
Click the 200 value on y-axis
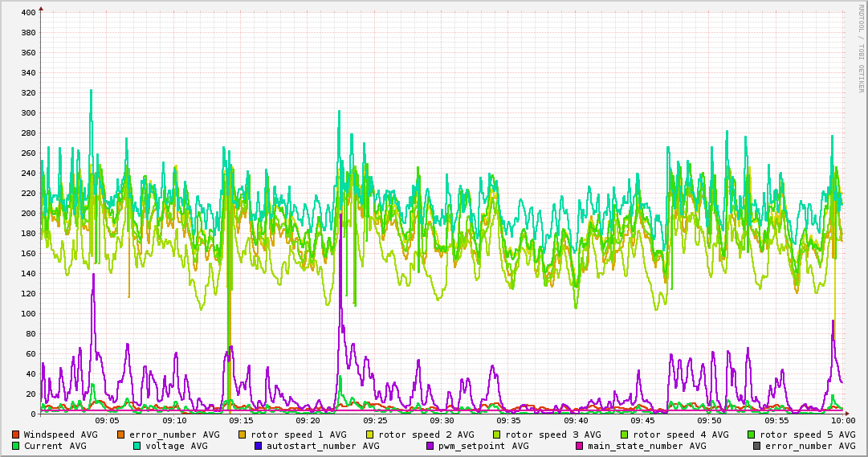click(29, 214)
